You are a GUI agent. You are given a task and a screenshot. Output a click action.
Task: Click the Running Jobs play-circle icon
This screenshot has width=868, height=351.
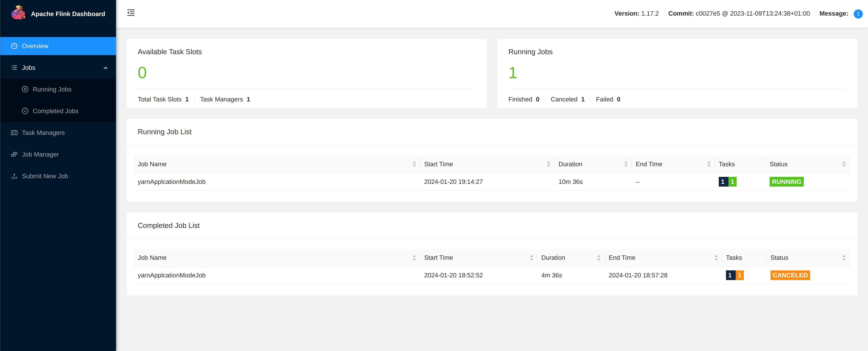coord(25,89)
